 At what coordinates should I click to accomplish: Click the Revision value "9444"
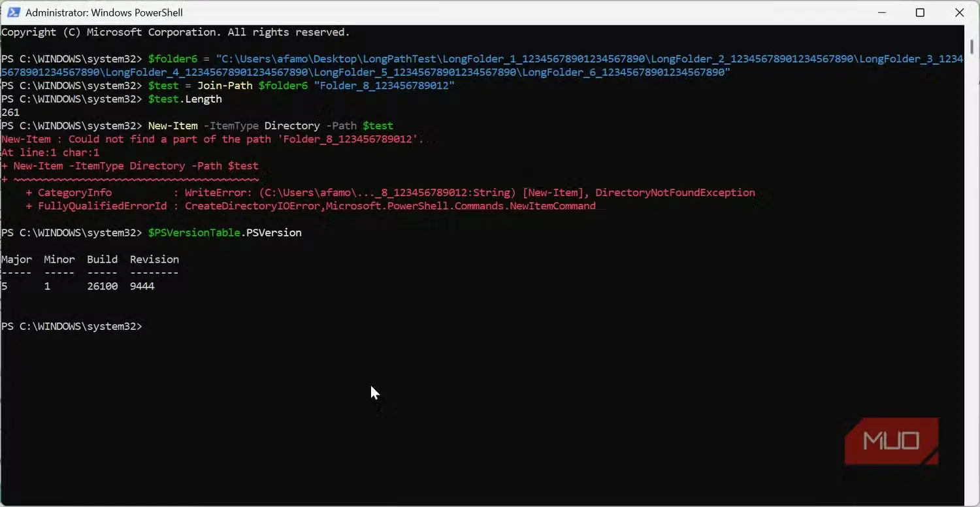142,286
